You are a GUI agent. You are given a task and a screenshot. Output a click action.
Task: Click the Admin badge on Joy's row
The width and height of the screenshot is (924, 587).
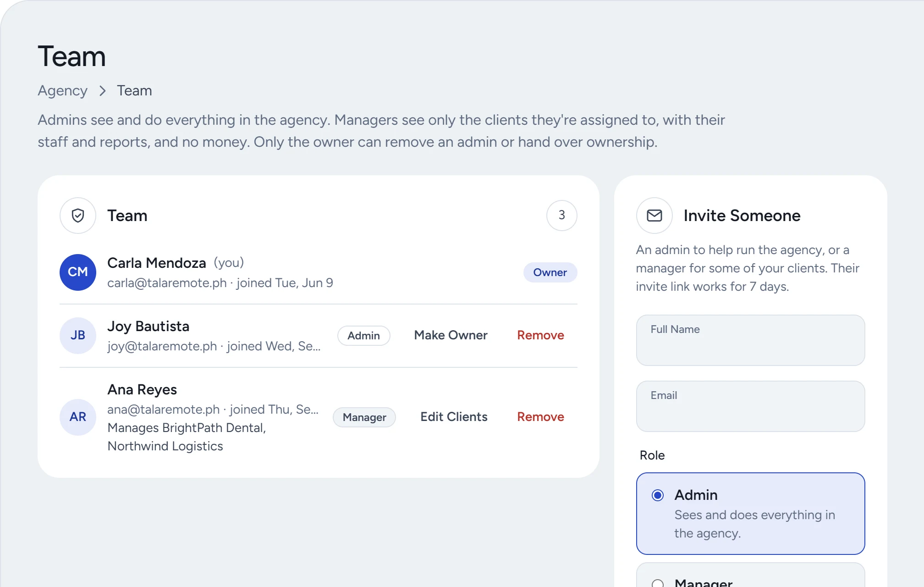click(364, 336)
